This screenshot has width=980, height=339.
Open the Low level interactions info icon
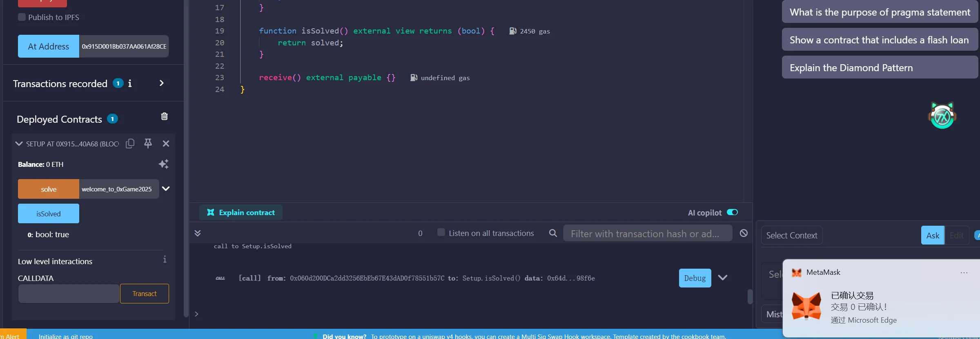pos(165,260)
